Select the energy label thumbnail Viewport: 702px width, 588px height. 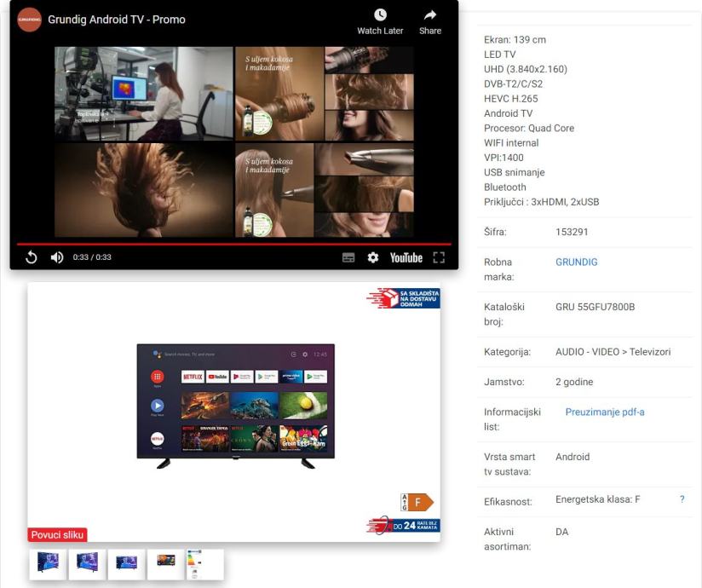(x=205, y=564)
